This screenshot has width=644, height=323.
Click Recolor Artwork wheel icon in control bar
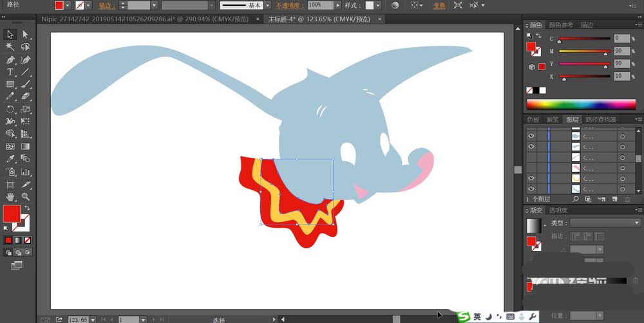coord(395,5)
